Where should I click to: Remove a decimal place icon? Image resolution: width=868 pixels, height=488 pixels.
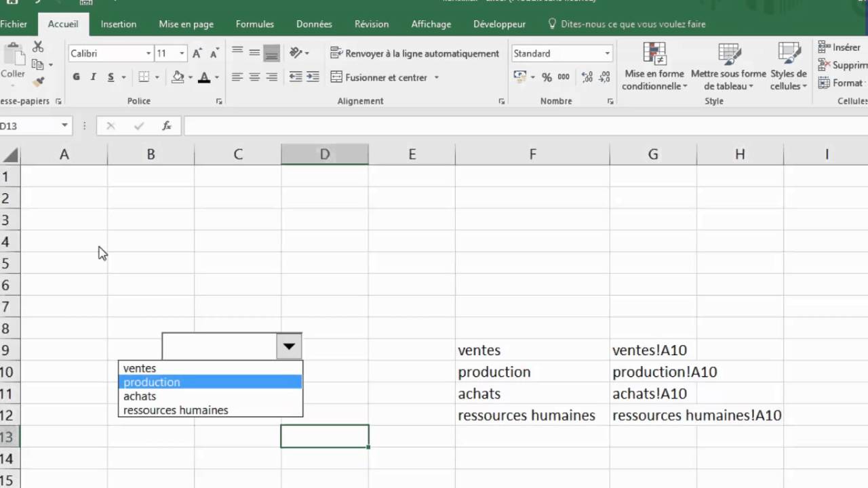[604, 77]
